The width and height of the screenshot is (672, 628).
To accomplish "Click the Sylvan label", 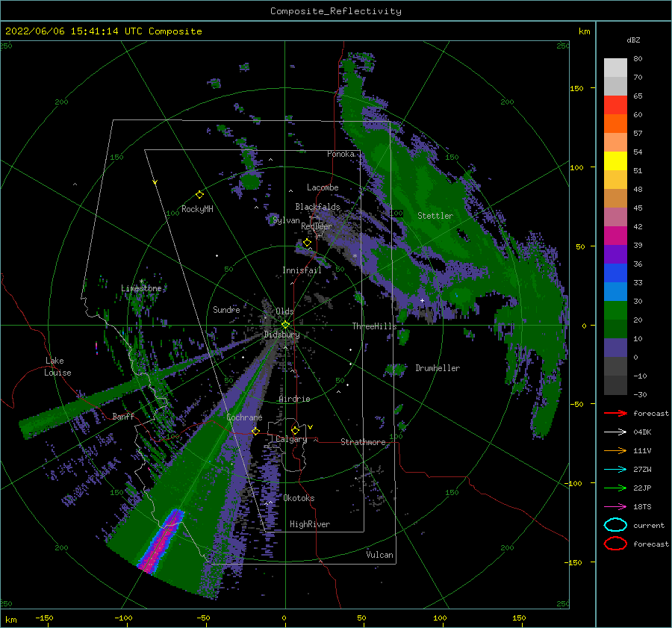I will [286, 220].
